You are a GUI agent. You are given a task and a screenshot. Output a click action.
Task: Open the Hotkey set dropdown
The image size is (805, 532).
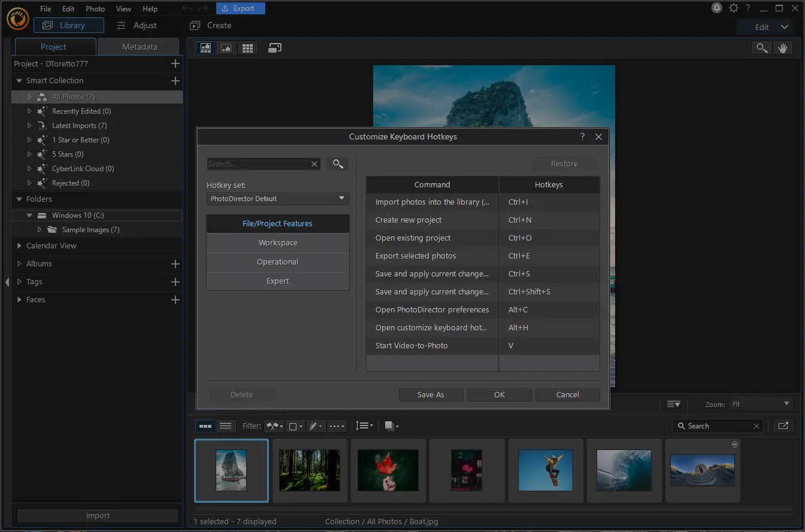click(x=277, y=199)
